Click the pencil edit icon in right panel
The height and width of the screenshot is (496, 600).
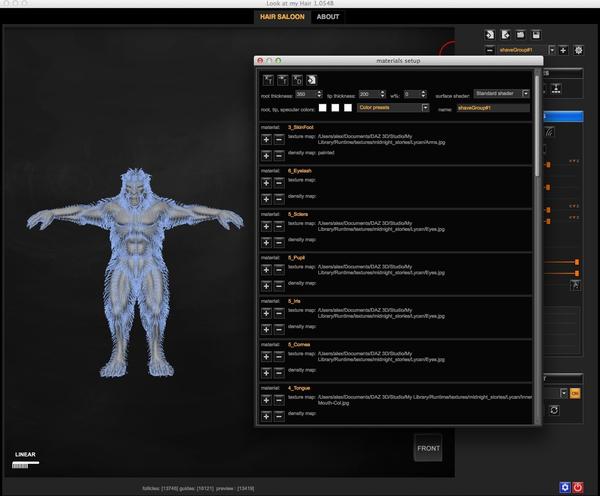point(576,286)
